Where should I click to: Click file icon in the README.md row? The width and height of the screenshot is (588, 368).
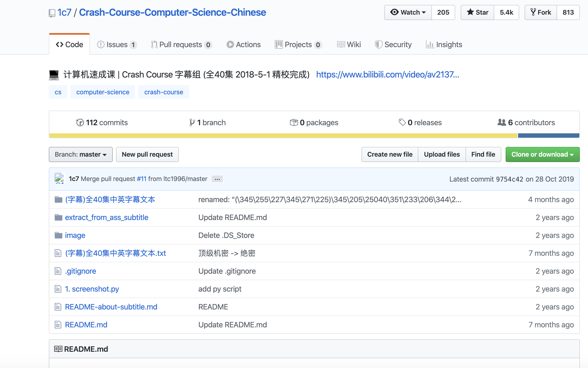(x=58, y=325)
